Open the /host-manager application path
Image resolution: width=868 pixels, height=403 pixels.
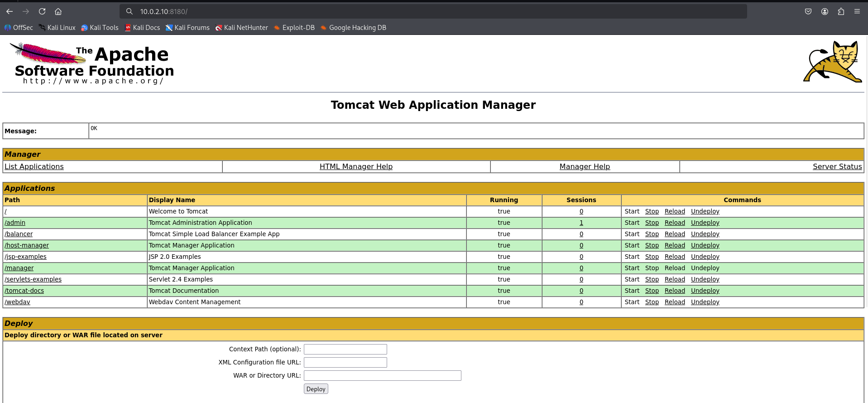coord(27,245)
